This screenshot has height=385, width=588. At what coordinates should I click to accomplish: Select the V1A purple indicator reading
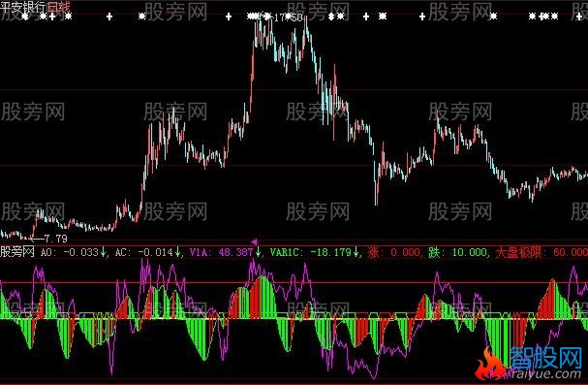tap(221, 252)
